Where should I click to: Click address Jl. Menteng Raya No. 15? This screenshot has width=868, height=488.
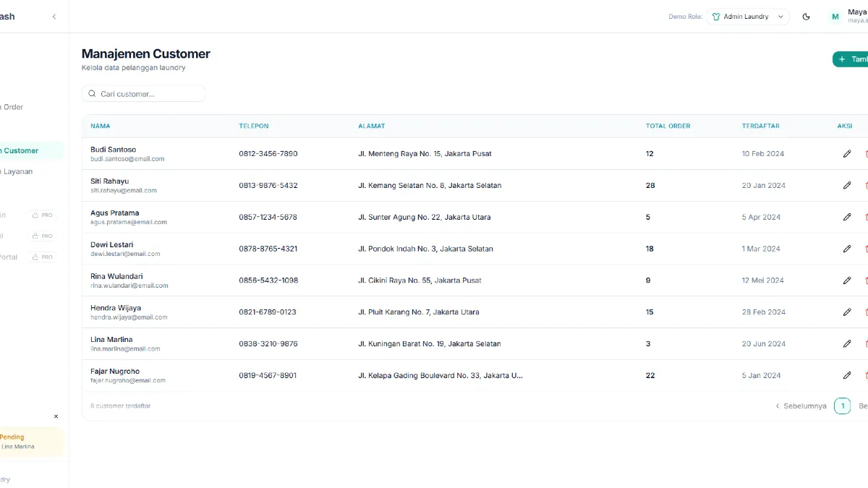tap(425, 154)
